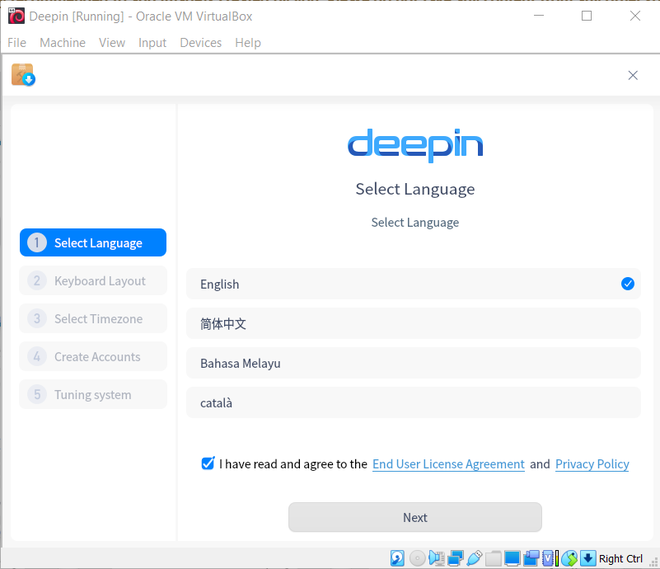Click the display settings status icon
The height and width of the screenshot is (569, 660).
tap(512, 558)
